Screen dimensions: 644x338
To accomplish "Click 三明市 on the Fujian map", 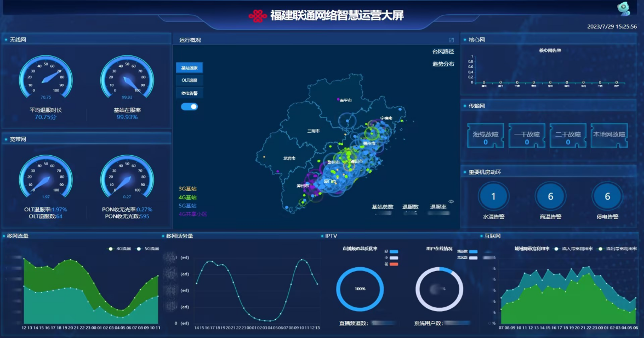I will tap(313, 131).
